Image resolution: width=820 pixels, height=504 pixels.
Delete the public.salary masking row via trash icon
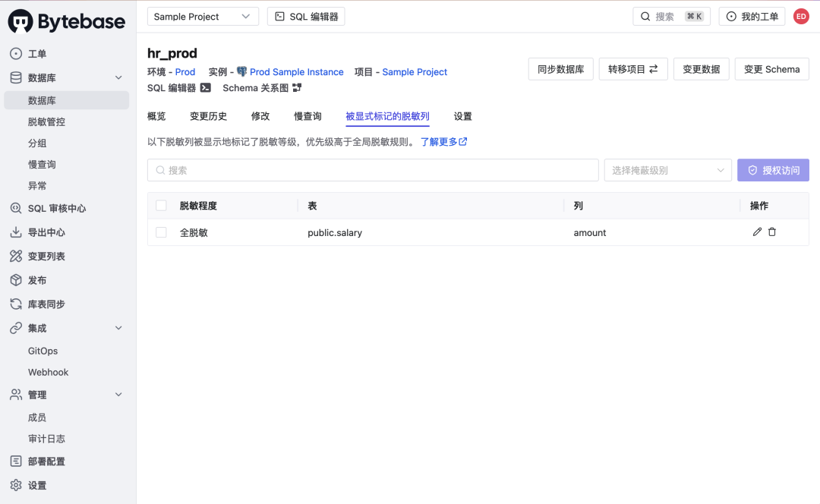click(772, 232)
